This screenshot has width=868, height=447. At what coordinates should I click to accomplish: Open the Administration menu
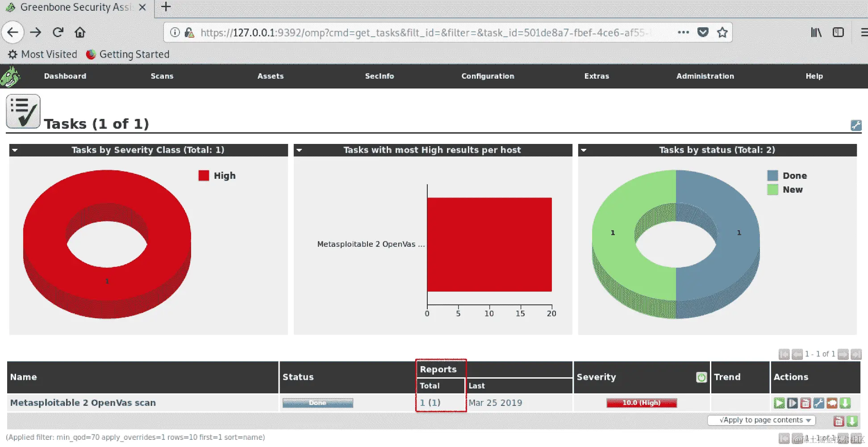tap(705, 76)
